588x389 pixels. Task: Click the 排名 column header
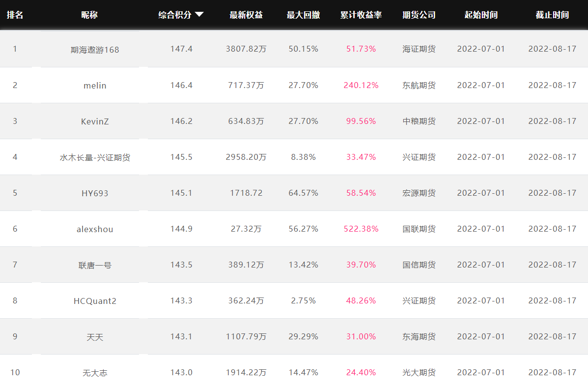pyautogui.click(x=15, y=15)
